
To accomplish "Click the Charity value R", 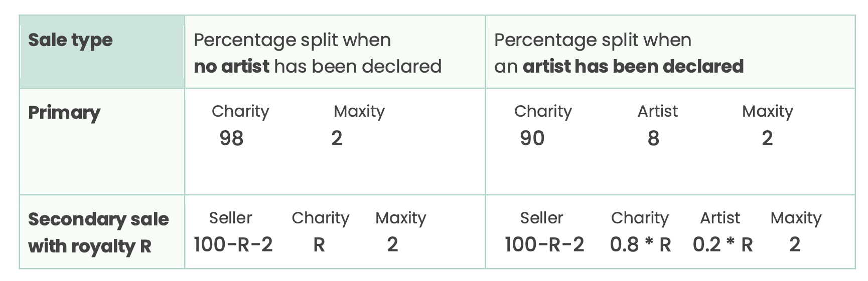I will click(319, 244).
